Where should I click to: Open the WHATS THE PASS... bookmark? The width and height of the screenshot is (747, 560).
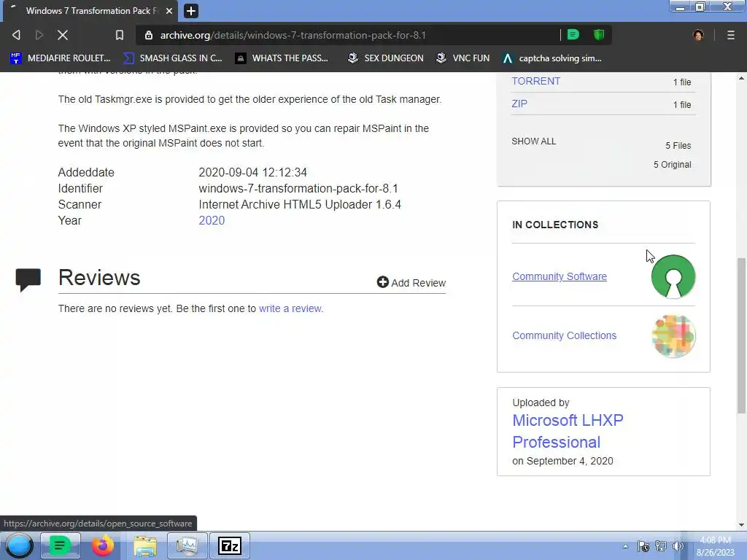(x=282, y=58)
